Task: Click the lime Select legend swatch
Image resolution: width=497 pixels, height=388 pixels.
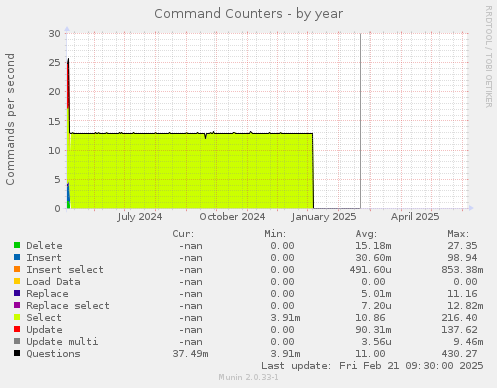Action: [x=17, y=317]
